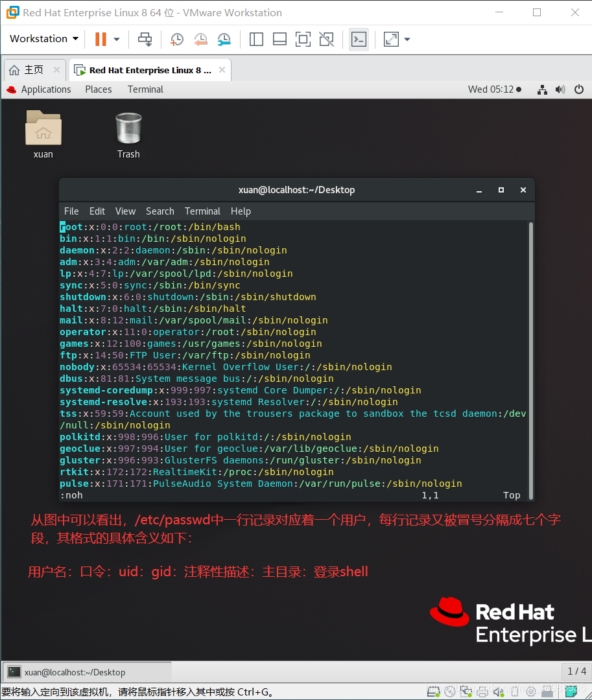Pause the virtual machine
592x700 pixels.
click(101, 40)
